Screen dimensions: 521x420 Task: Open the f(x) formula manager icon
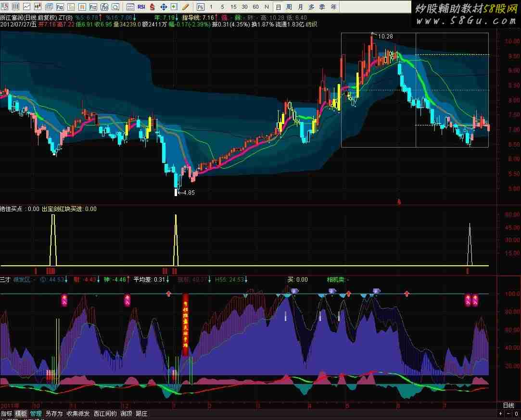(x=104, y=7)
